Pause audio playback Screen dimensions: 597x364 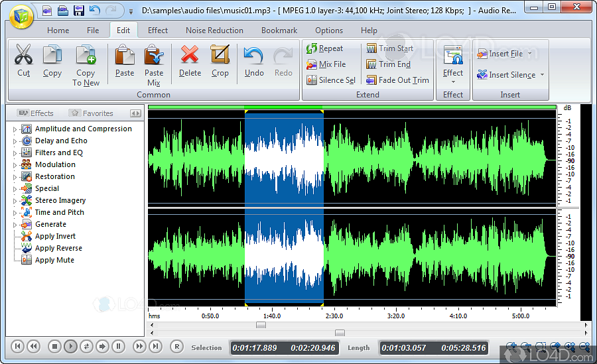(x=118, y=346)
